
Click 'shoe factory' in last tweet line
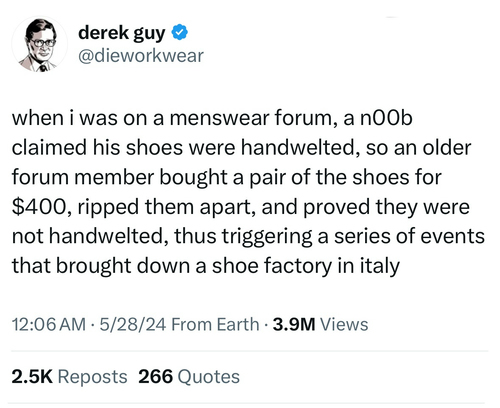coord(273,266)
